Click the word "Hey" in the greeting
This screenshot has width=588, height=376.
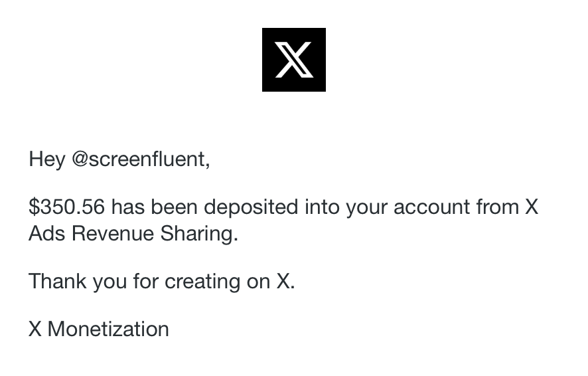[47, 159]
